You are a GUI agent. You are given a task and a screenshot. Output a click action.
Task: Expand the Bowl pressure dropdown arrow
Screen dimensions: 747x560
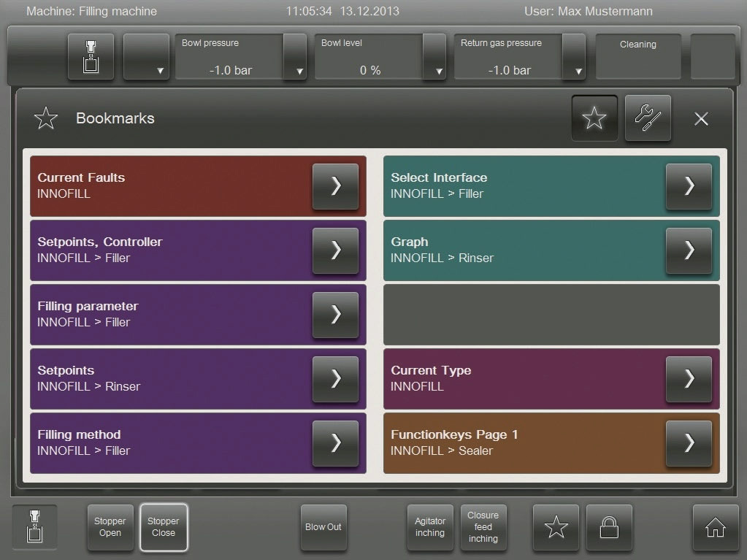(x=296, y=57)
